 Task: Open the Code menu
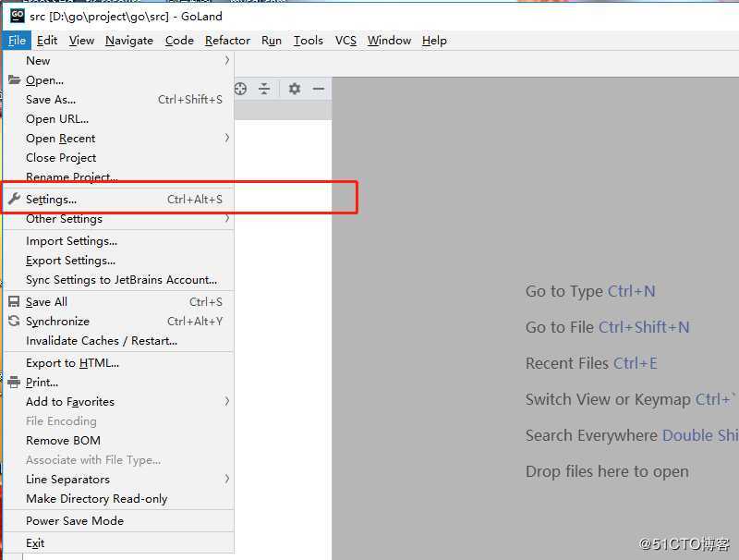point(179,41)
